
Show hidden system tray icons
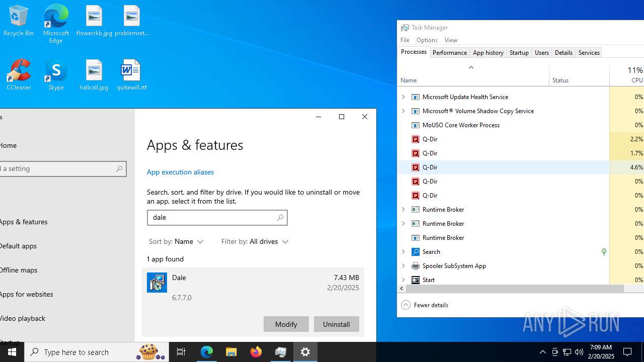pyautogui.click(x=542, y=352)
